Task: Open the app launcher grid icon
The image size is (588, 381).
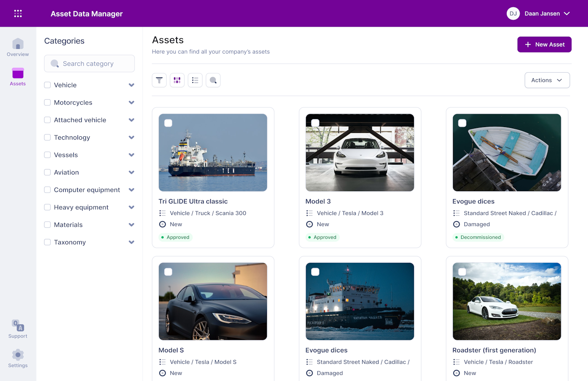Action: click(x=18, y=14)
